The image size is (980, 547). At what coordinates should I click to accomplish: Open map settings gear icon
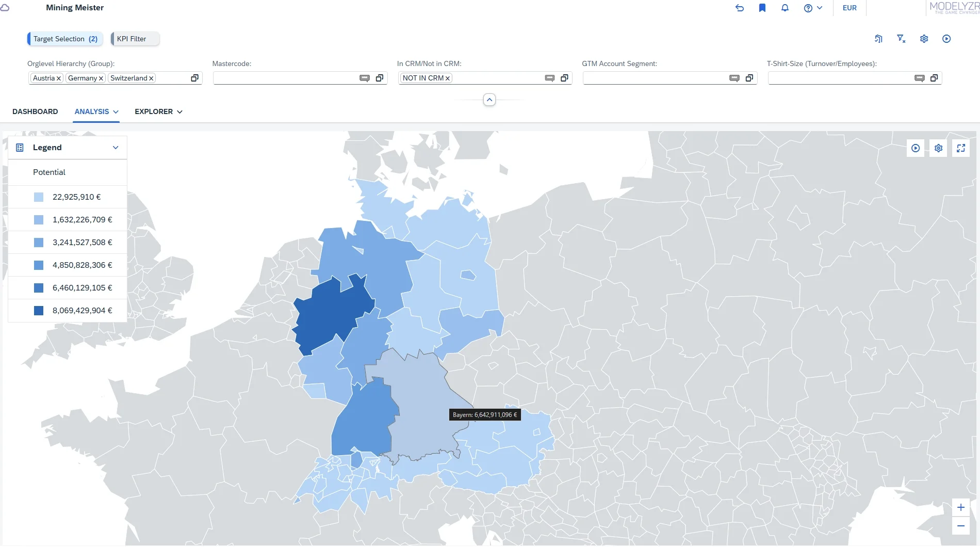tap(938, 148)
